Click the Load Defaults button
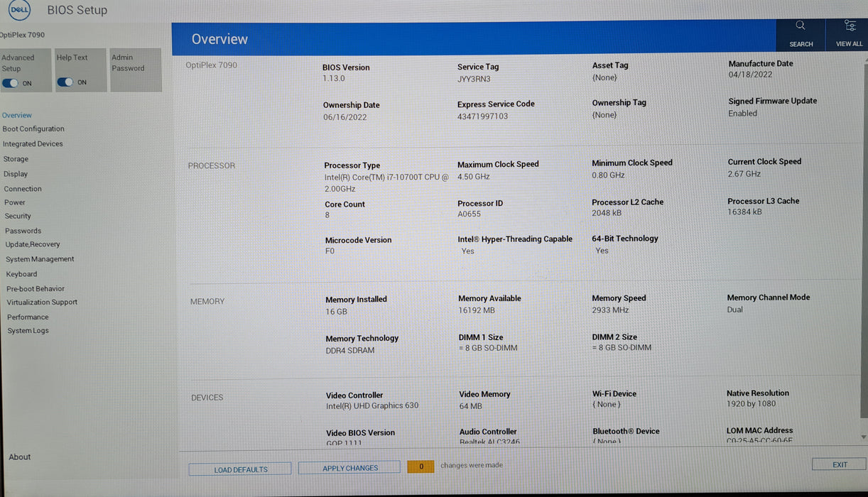The width and height of the screenshot is (868, 497). pos(240,469)
